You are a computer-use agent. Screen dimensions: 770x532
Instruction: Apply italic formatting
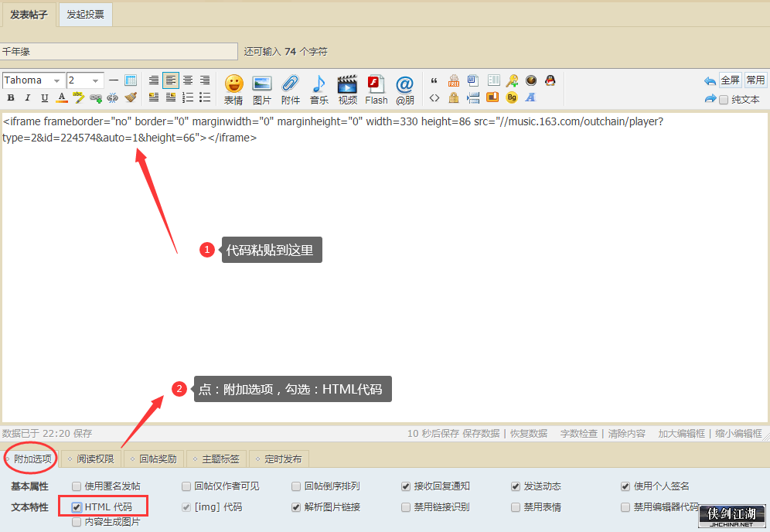pyautogui.click(x=28, y=97)
